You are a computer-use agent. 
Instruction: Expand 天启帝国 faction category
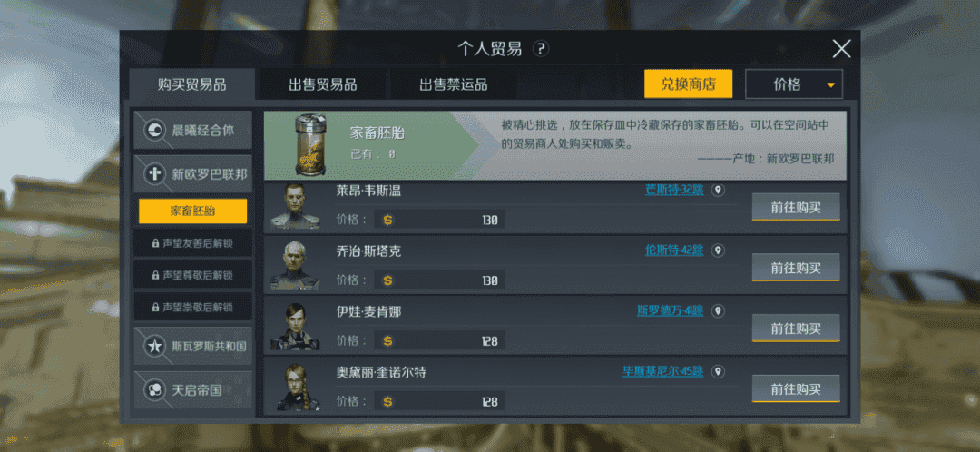(193, 390)
